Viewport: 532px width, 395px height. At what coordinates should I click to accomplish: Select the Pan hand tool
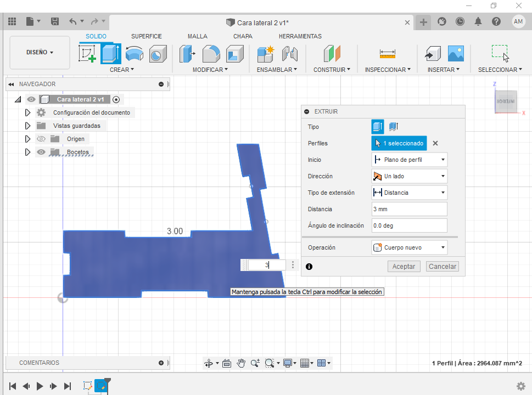tap(241, 363)
